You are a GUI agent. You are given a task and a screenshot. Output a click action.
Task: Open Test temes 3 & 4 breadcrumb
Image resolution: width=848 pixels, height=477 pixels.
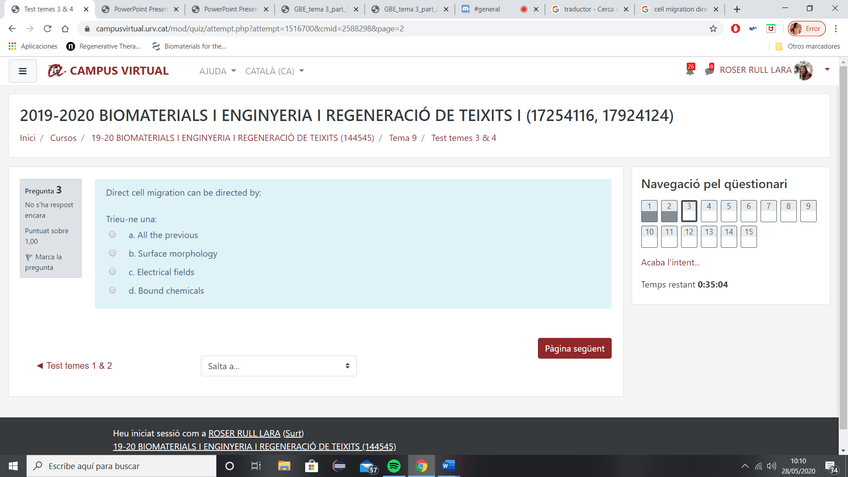(x=463, y=138)
